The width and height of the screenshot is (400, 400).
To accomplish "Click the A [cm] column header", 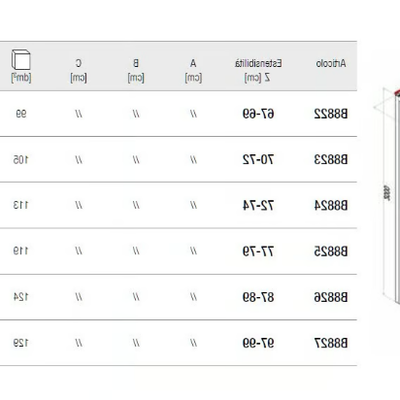I will coord(193,70).
